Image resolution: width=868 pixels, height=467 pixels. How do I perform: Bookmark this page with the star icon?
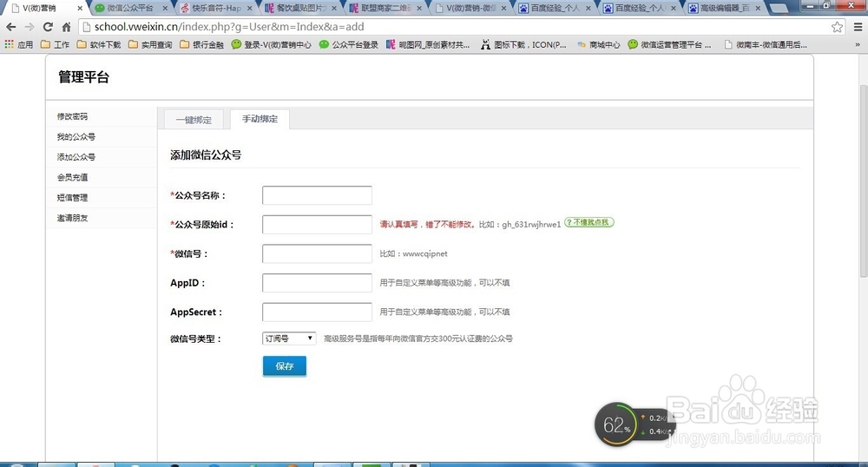(837, 27)
